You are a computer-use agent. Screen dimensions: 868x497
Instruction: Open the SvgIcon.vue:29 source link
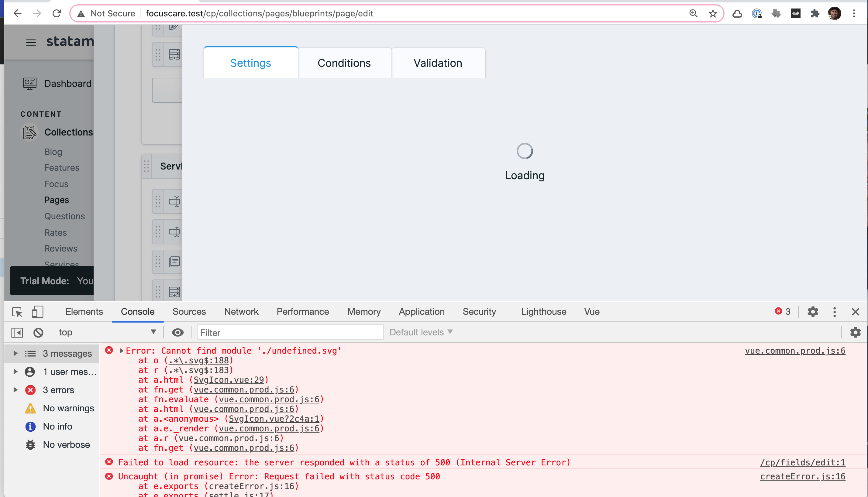coord(229,379)
